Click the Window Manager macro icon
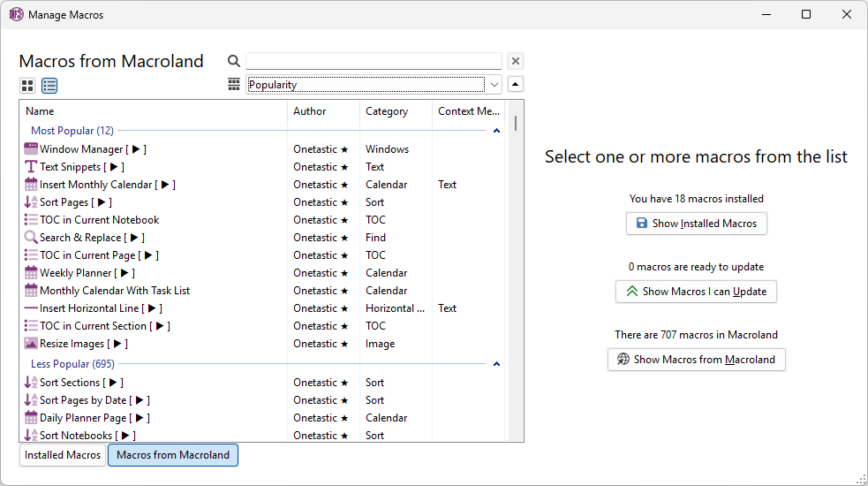 tap(31, 149)
